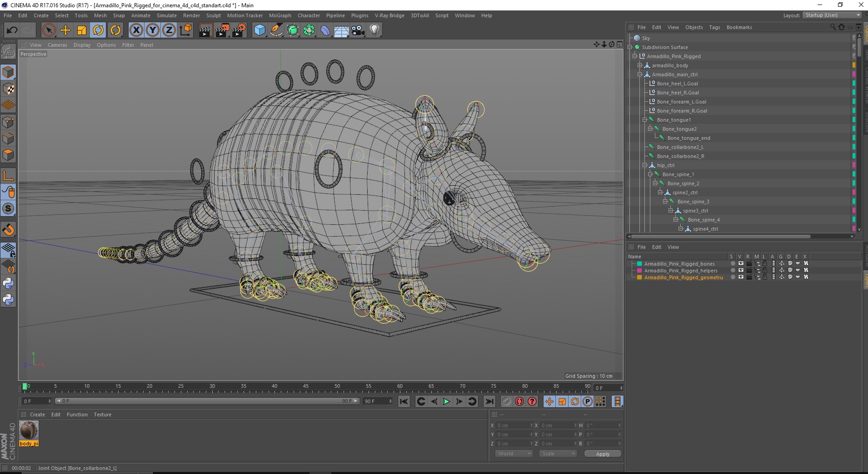The image size is (868, 474).
Task: Switch to Model mode
Action: click(x=8, y=73)
